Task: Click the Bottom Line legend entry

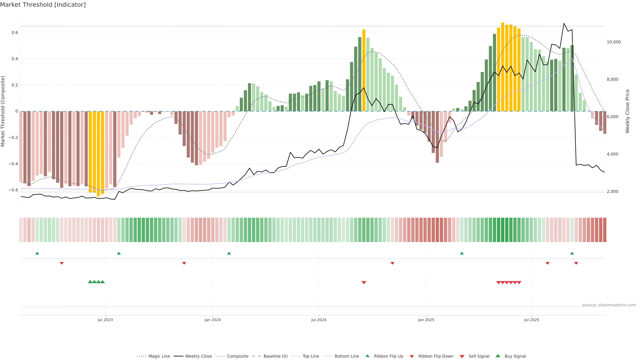Action: 346,356
